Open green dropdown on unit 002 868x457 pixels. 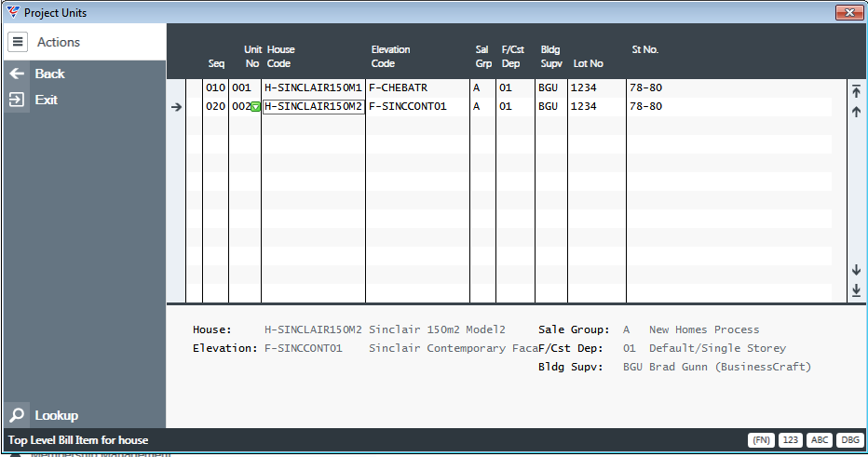255,107
